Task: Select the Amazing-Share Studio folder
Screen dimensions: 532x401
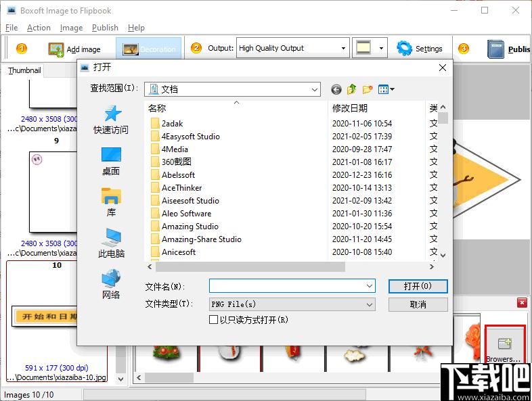Action: (x=196, y=239)
